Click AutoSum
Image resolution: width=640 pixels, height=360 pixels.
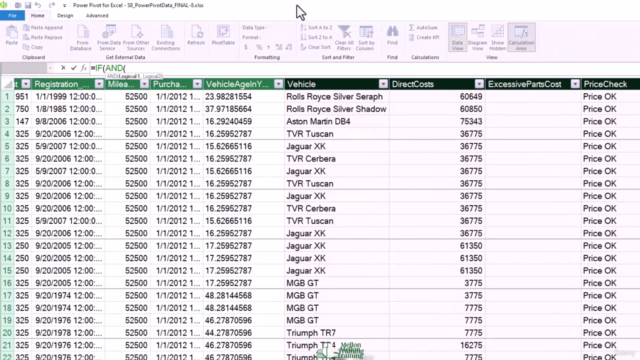tap(423, 27)
